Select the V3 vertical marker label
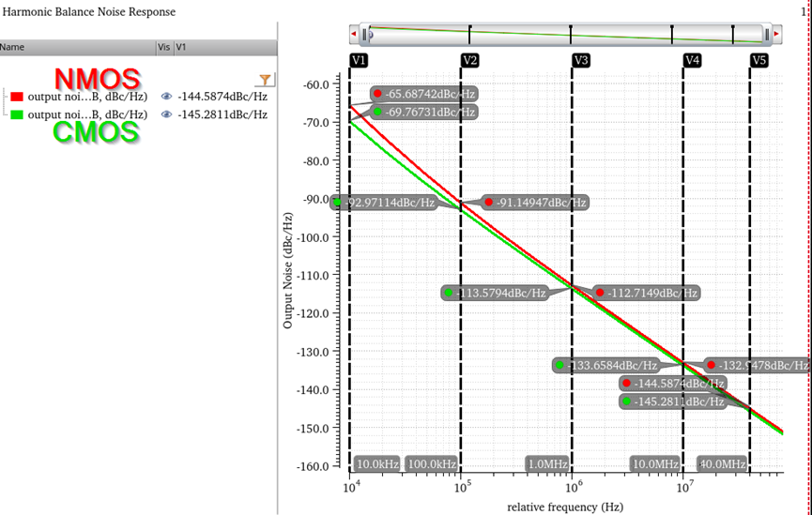Screen dimensions: 812x515 pos(580,60)
